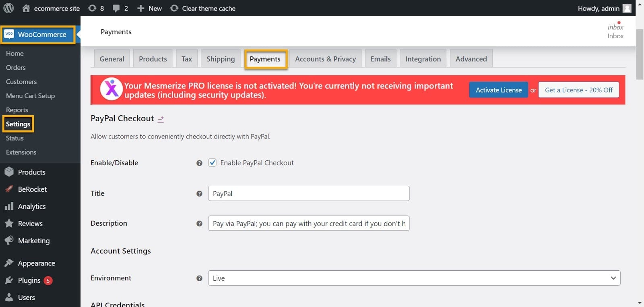Open Home under WooCommerce menu
The width and height of the screenshot is (644, 307).
pos(15,54)
